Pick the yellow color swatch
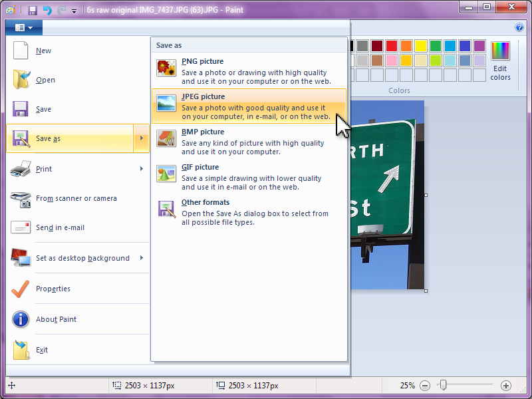This screenshot has width=532, height=399. coord(421,46)
